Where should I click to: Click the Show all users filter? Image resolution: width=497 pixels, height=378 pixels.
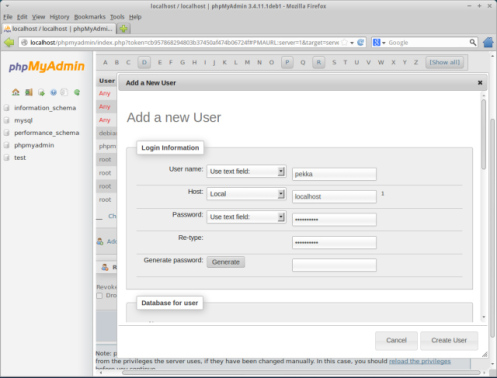445,62
